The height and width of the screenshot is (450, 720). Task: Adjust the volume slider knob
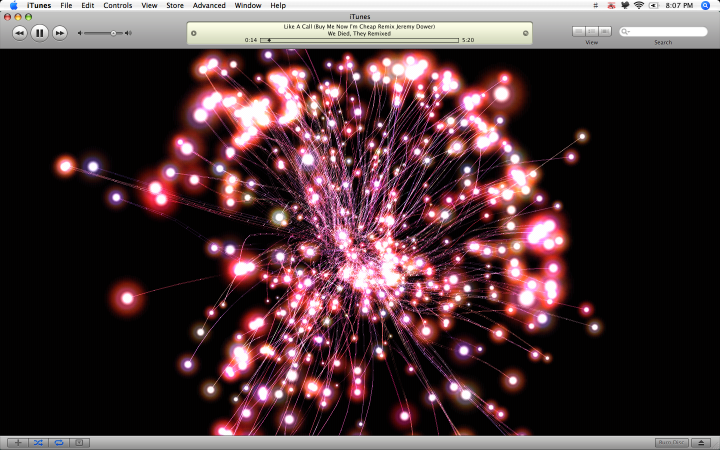pos(113,33)
